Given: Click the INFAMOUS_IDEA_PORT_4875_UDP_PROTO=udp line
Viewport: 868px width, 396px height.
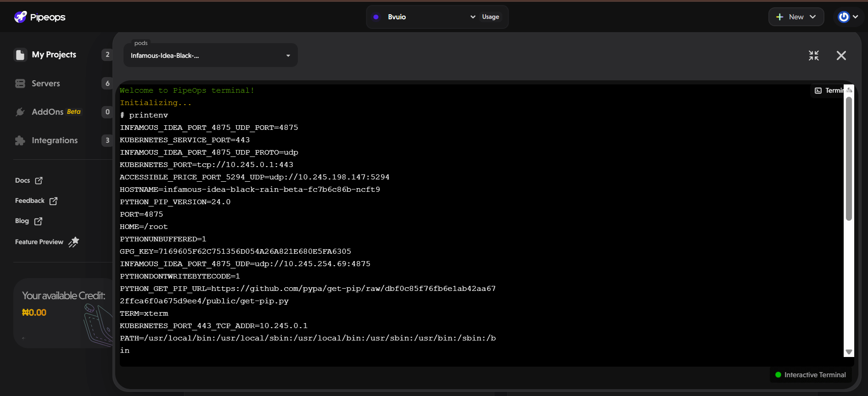Looking at the screenshot, I should (x=209, y=152).
